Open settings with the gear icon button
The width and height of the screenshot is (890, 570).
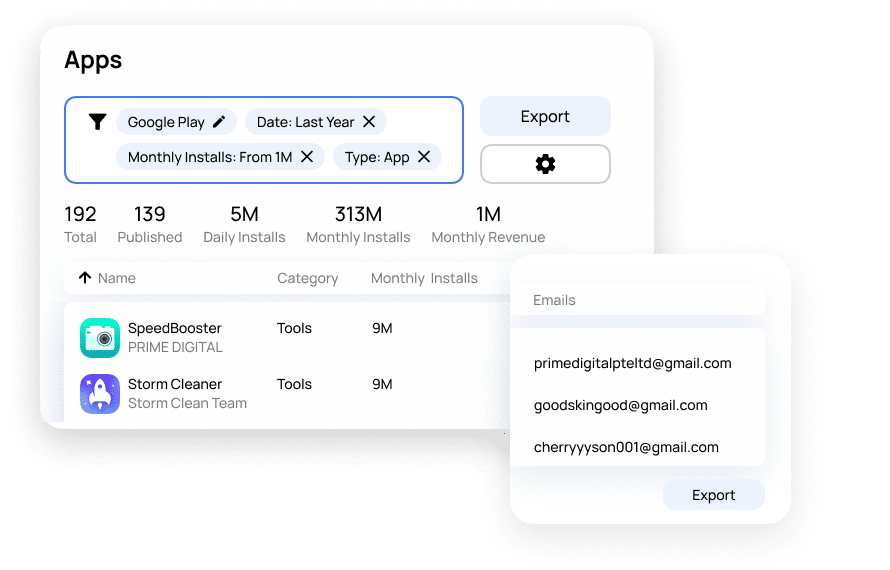(x=545, y=164)
